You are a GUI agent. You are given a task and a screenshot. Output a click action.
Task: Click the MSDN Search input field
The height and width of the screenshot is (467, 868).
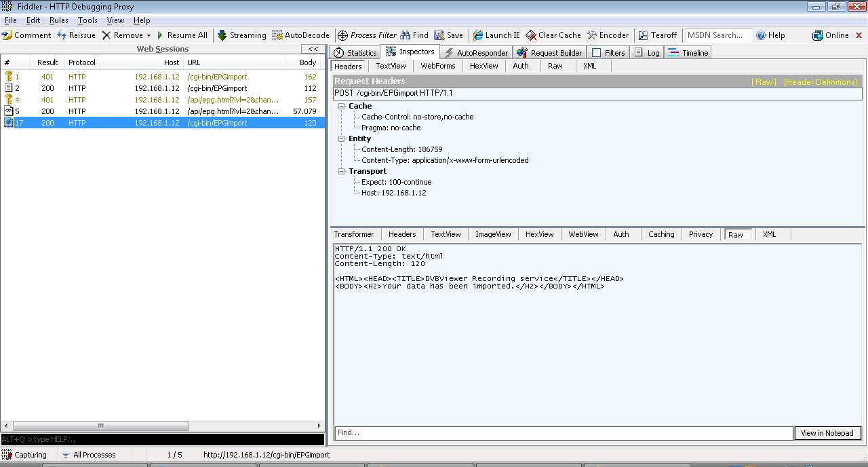pyautogui.click(x=717, y=35)
